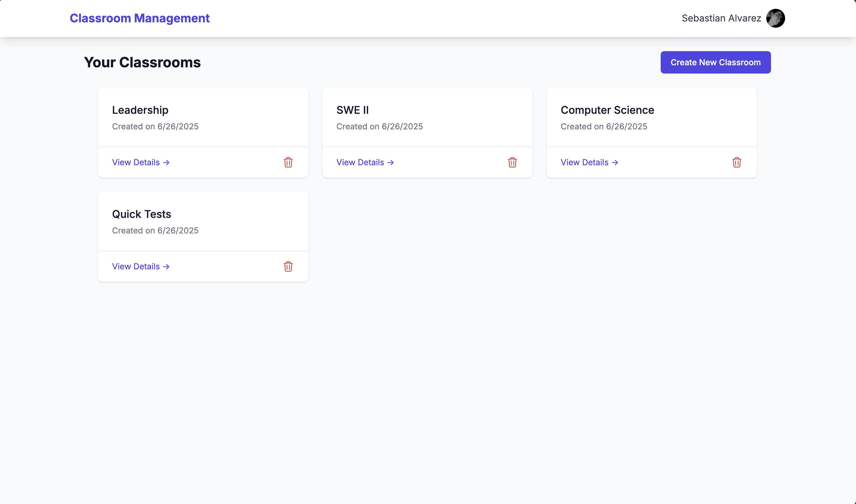856x504 pixels.
Task: Click the Quick Tests trash icon
Action: click(288, 267)
